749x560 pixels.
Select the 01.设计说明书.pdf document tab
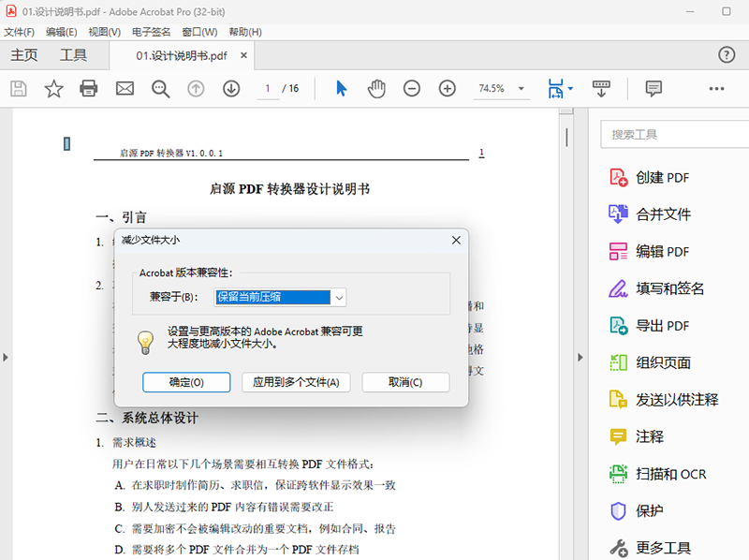pyautogui.click(x=182, y=56)
